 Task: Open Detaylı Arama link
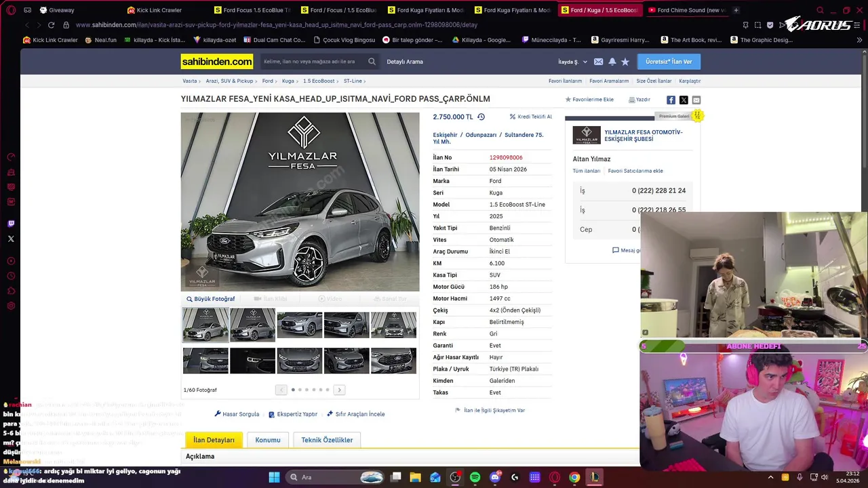(405, 62)
